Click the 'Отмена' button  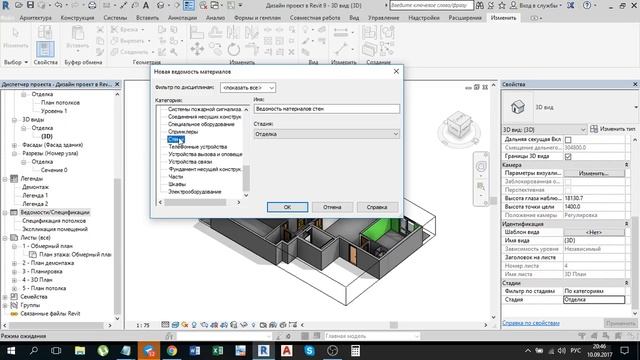point(332,207)
